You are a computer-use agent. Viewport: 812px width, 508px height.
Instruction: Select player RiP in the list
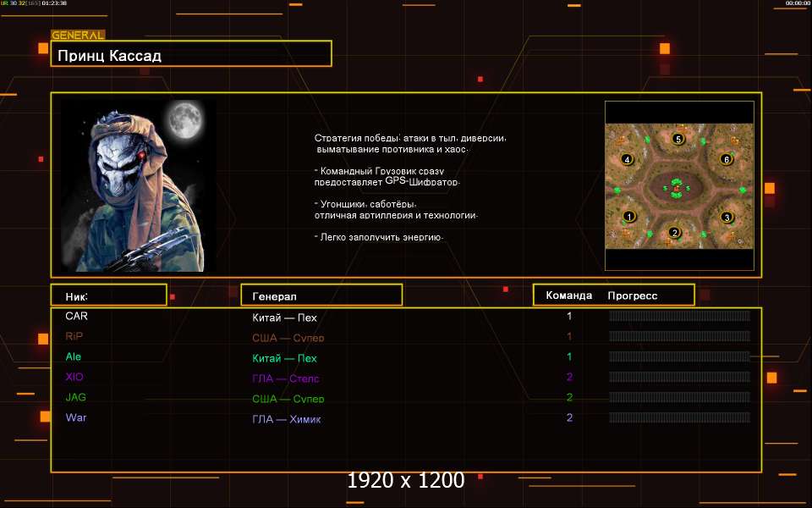tap(74, 336)
